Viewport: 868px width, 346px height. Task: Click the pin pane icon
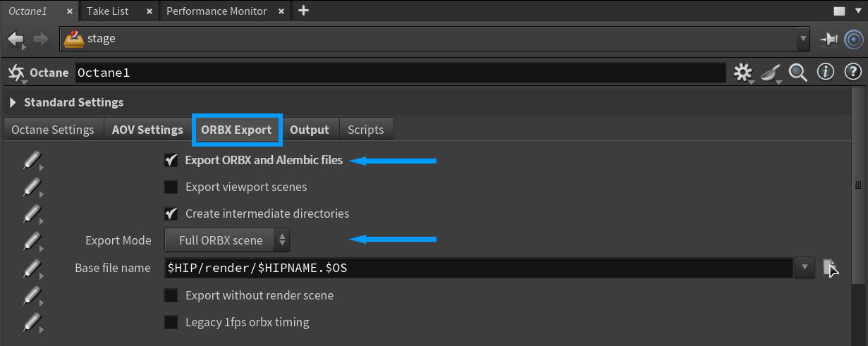click(x=829, y=39)
